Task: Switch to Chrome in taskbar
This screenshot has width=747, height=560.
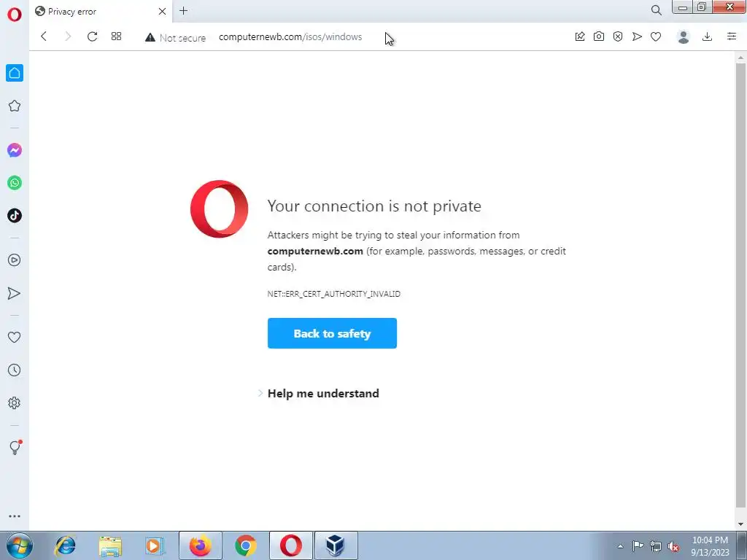Action: (246, 545)
